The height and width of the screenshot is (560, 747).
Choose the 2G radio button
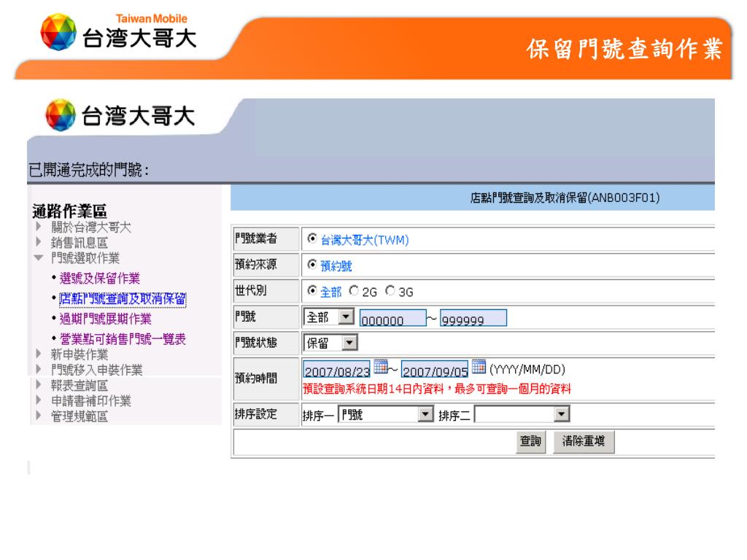point(354,290)
